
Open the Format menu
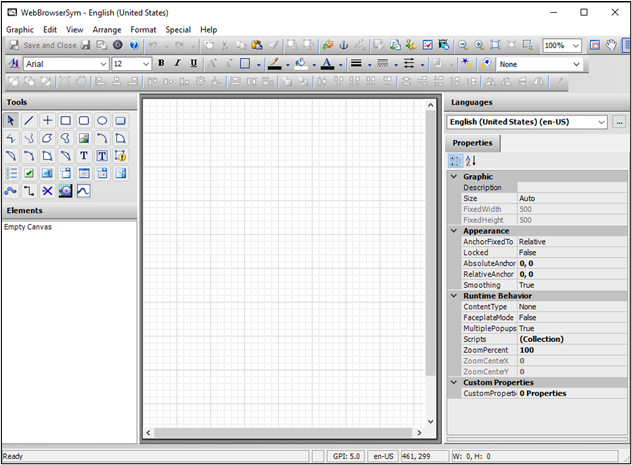[143, 30]
